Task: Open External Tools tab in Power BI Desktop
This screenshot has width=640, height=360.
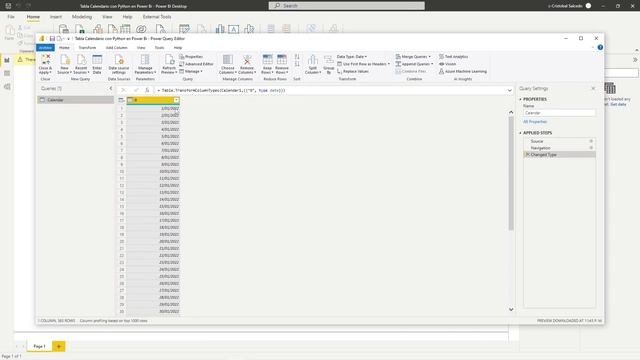Action: pos(157,17)
